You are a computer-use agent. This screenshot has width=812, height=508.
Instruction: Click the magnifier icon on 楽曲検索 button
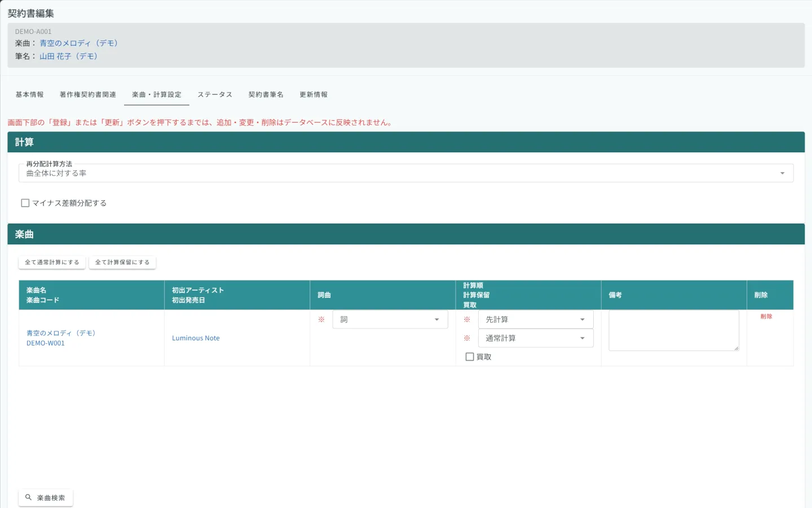28,497
